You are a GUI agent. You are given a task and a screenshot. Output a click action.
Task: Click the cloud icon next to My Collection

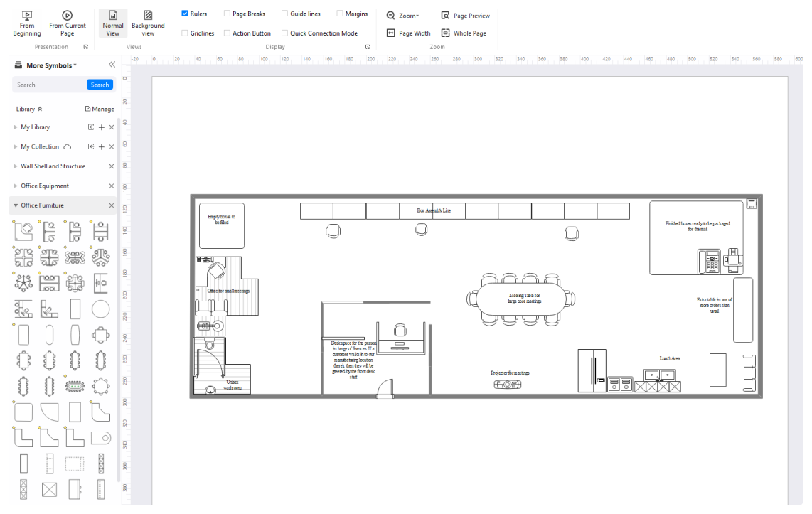click(x=68, y=147)
